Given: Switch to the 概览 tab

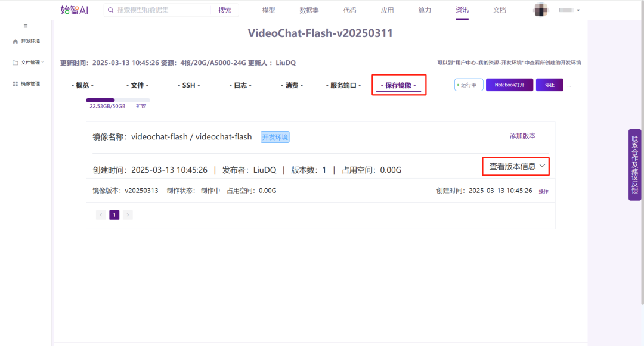Looking at the screenshot, I should point(82,85).
